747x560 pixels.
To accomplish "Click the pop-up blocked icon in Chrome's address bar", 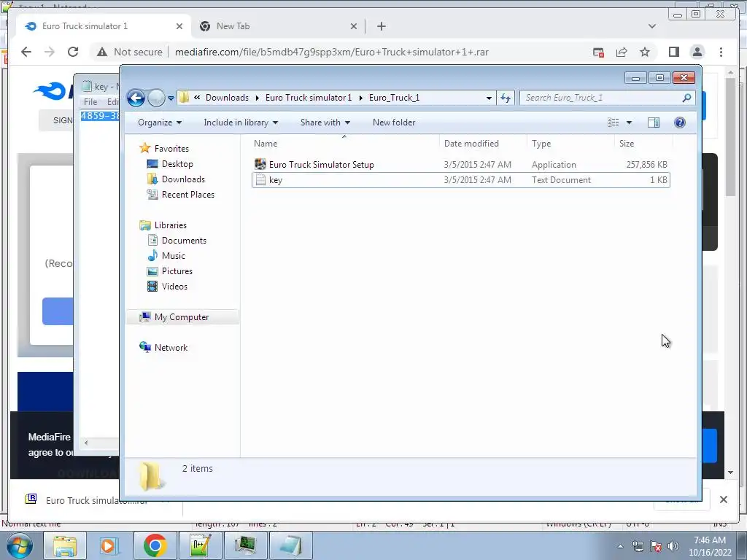I will (598, 52).
